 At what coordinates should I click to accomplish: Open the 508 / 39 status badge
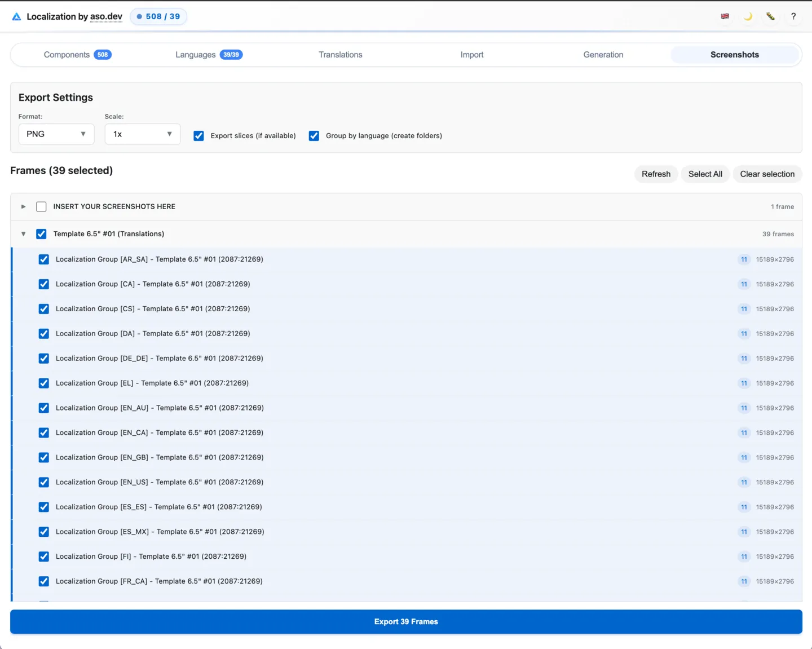point(158,16)
